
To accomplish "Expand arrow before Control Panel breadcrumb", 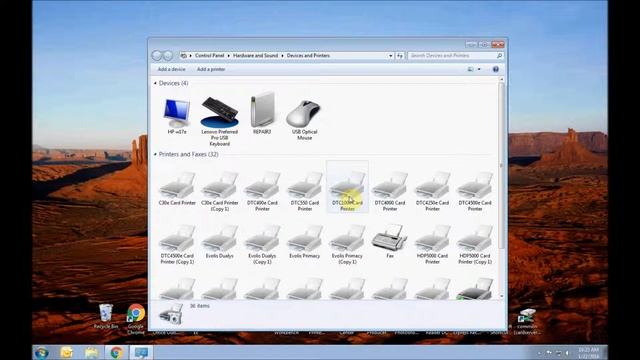I will click(x=191, y=56).
